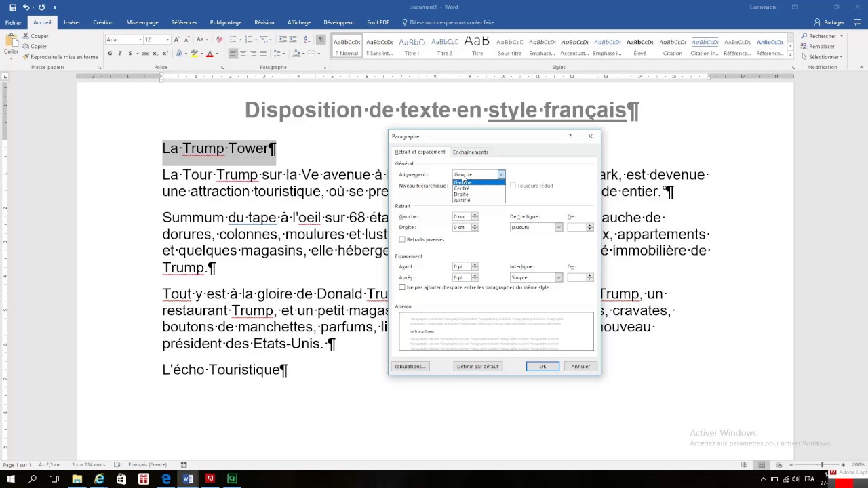Open File Explorer from taskbar
The height and width of the screenshot is (488, 868).
pos(77,479)
